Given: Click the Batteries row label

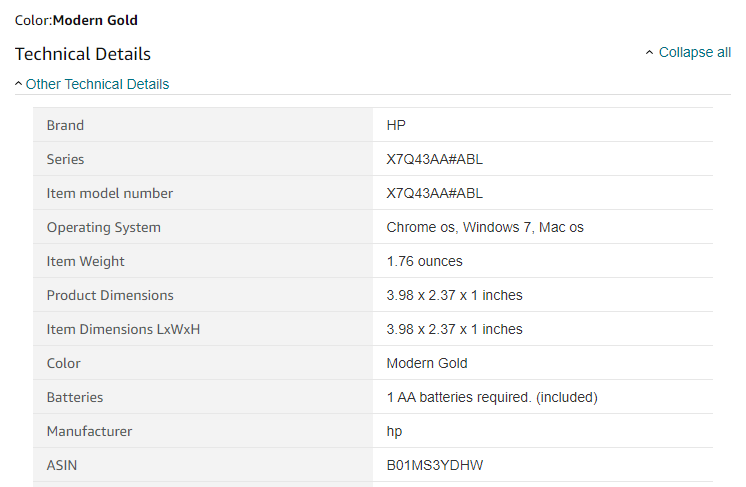Looking at the screenshot, I should 75,397.
